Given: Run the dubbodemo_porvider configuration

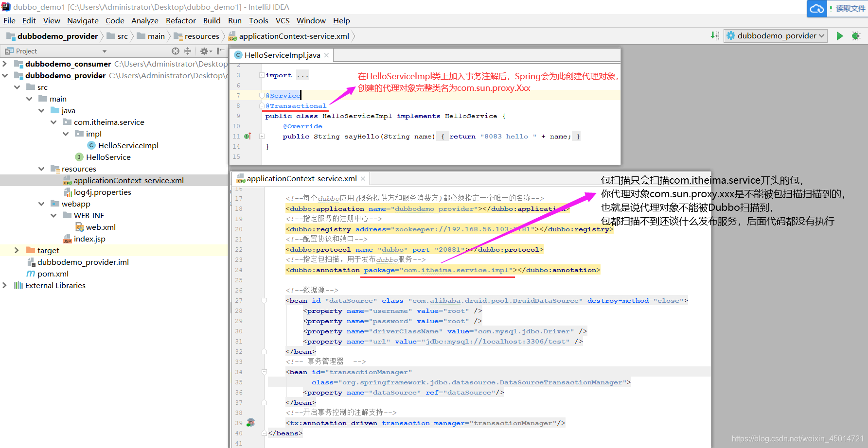Looking at the screenshot, I should 839,36.
